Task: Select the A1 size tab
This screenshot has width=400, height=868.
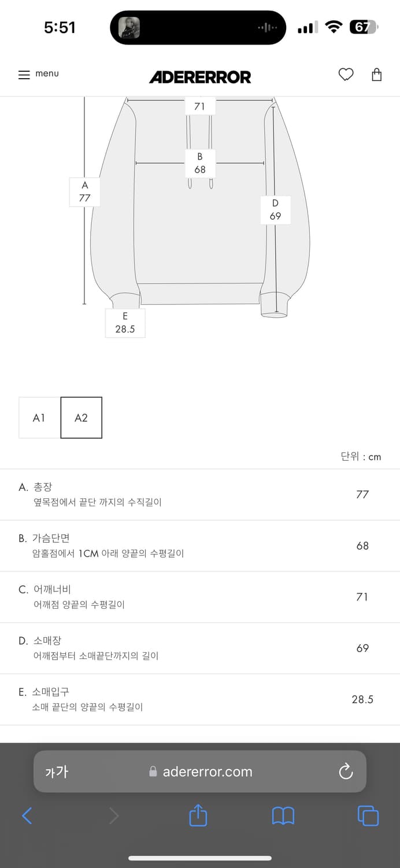Action: (x=39, y=418)
